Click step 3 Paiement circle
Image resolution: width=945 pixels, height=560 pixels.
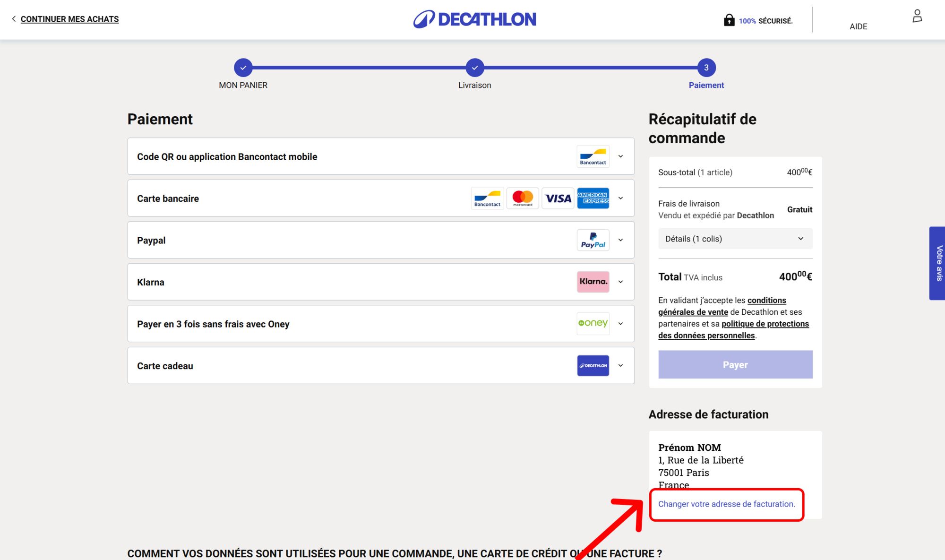tap(706, 68)
